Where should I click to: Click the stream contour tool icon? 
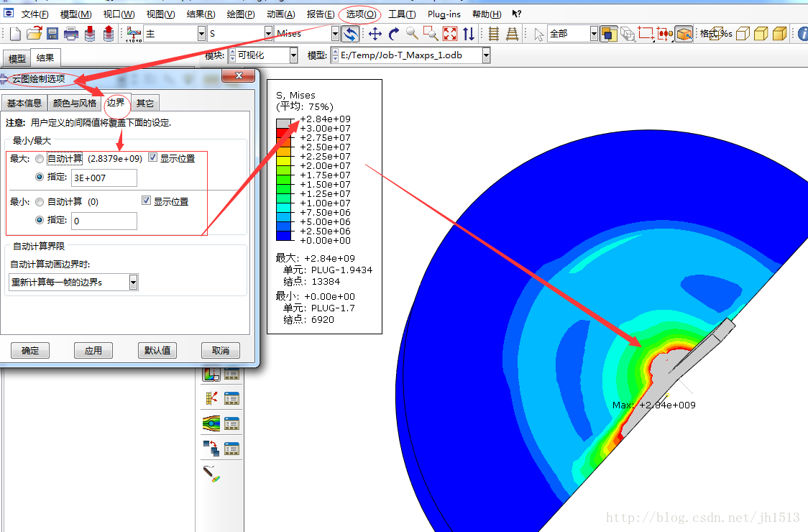pos(211,423)
